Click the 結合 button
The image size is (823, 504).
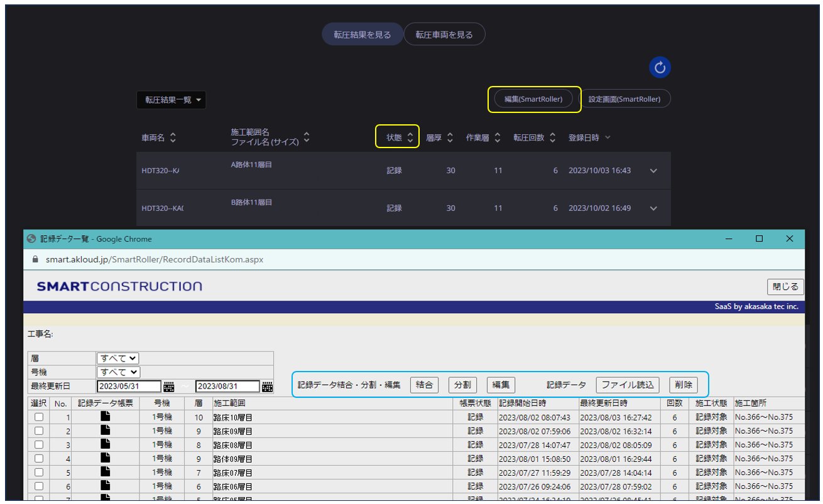[x=425, y=385]
